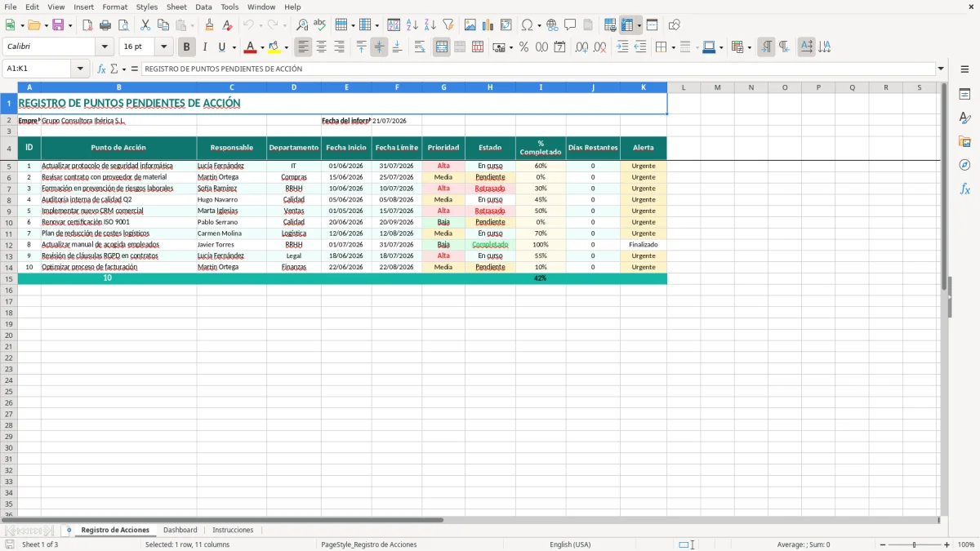Viewport: 980px width, 551px height.
Task: Open the Tools menu
Action: click(x=229, y=7)
